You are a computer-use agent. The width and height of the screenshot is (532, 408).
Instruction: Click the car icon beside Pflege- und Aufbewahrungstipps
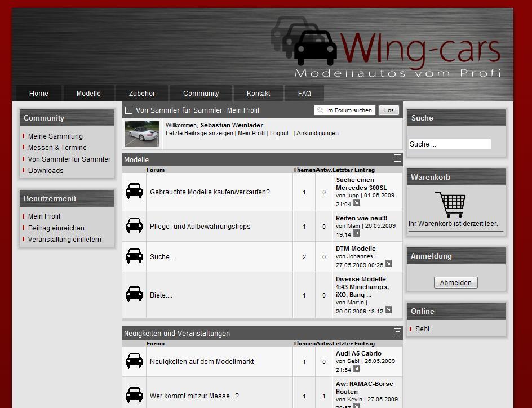(x=134, y=226)
